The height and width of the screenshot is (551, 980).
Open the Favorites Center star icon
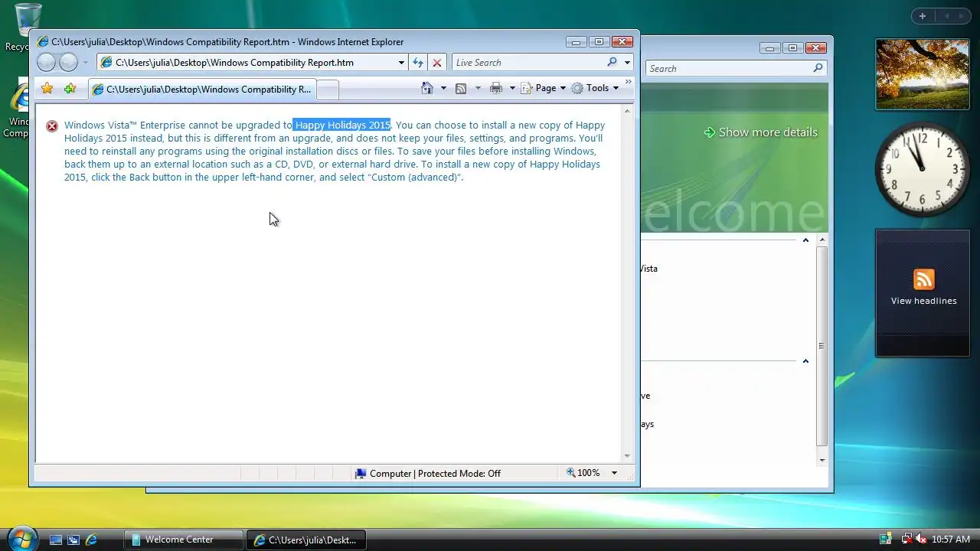click(47, 89)
